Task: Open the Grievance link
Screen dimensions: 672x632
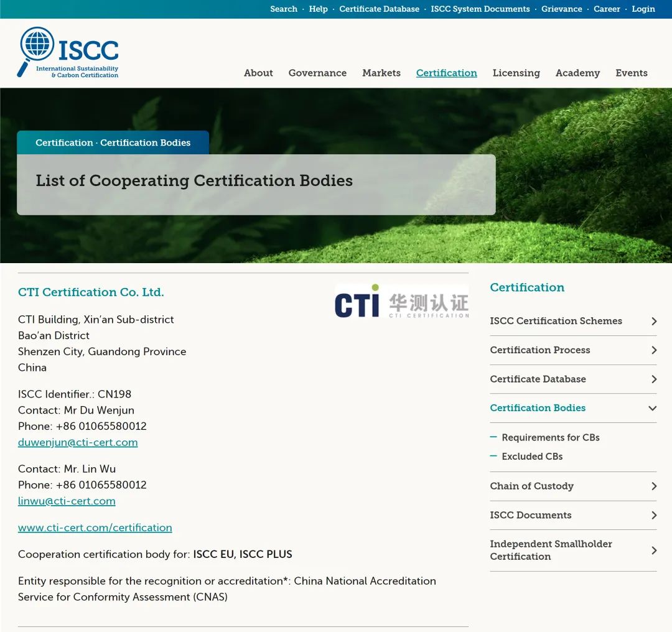Action: click(x=561, y=9)
